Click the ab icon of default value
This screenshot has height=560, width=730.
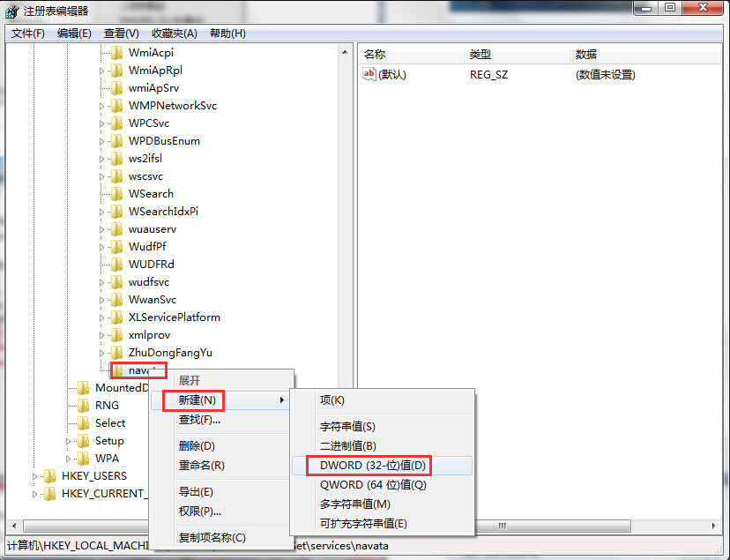pos(369,74)
